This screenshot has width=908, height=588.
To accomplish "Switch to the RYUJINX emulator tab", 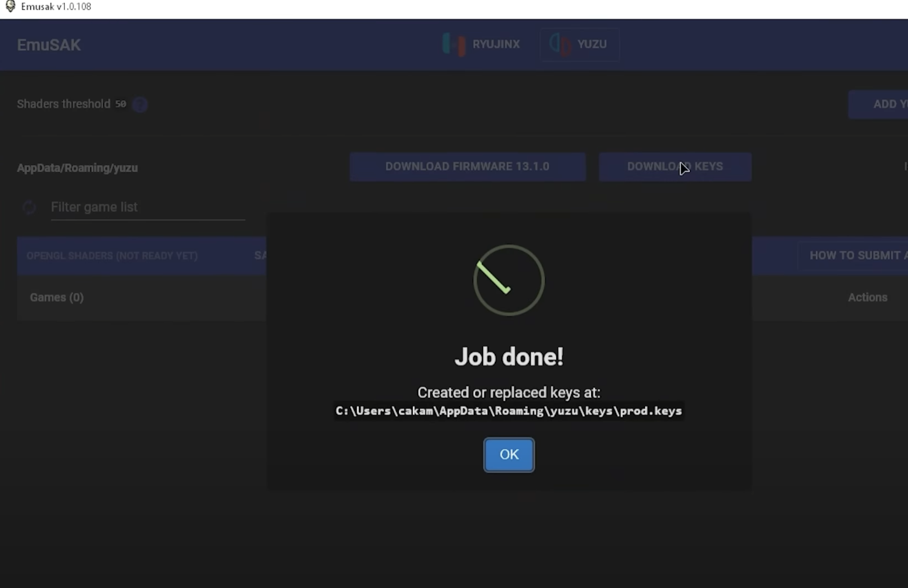I will pos(481,45).
